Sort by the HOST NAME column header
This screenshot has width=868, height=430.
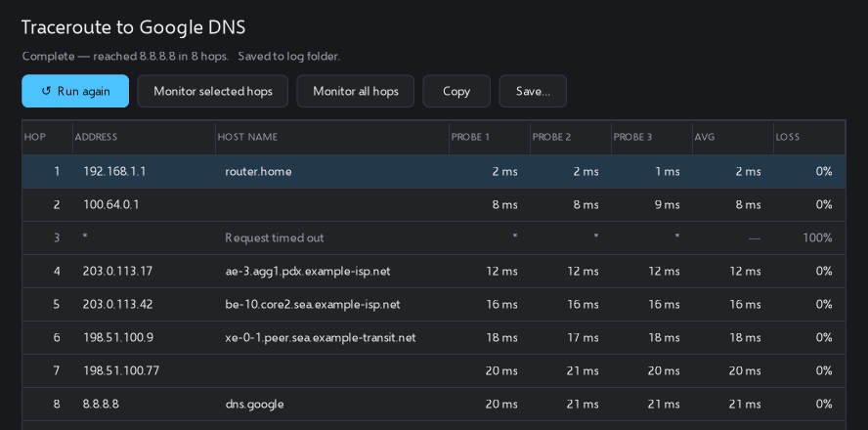332,137
